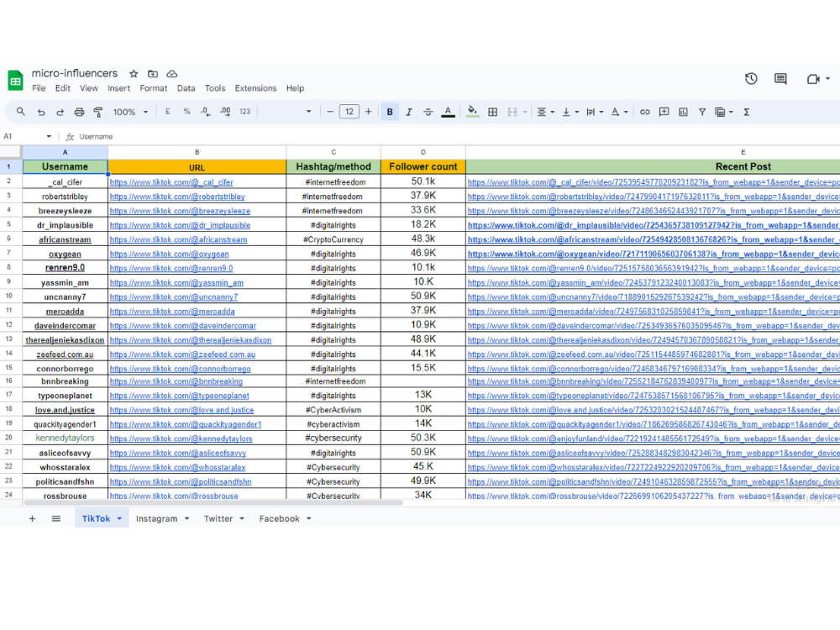
Task: Open the zoom percentage dropdown
Action: click(130, 111)
